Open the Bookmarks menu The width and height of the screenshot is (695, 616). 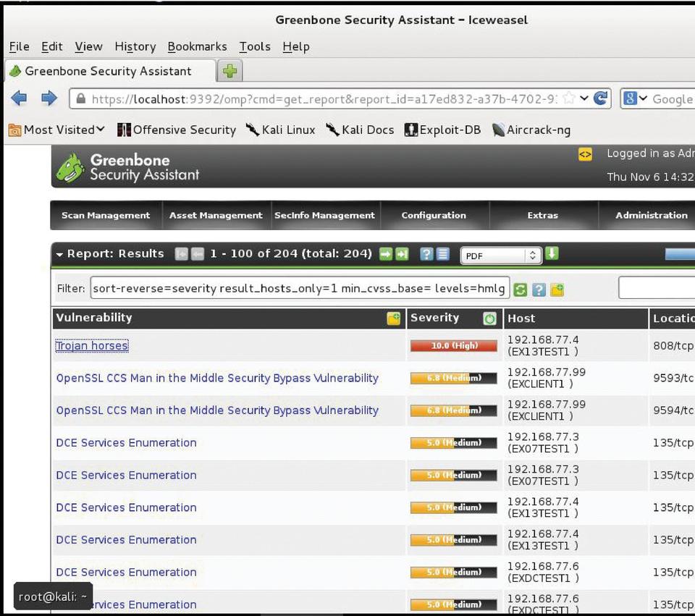197,46
